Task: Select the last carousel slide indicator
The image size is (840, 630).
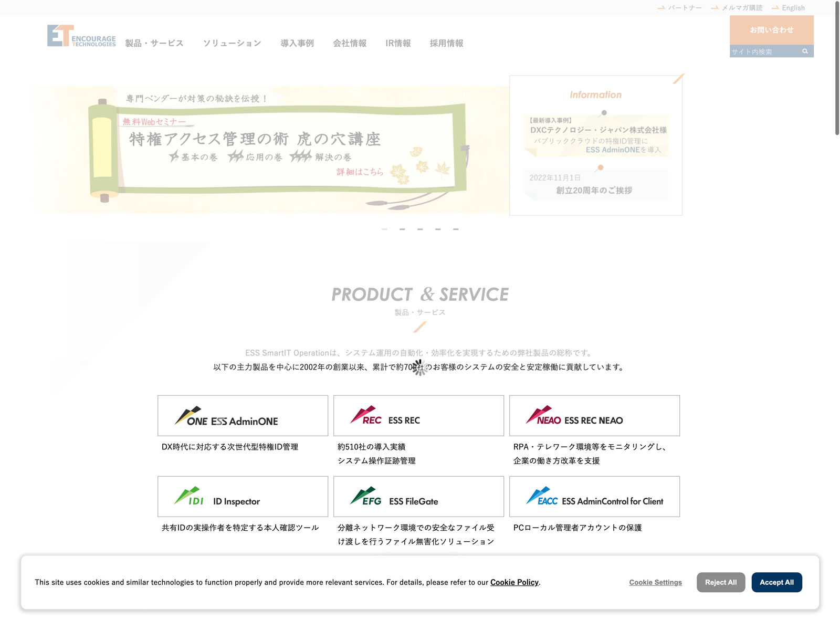Action: coord(456,229)
